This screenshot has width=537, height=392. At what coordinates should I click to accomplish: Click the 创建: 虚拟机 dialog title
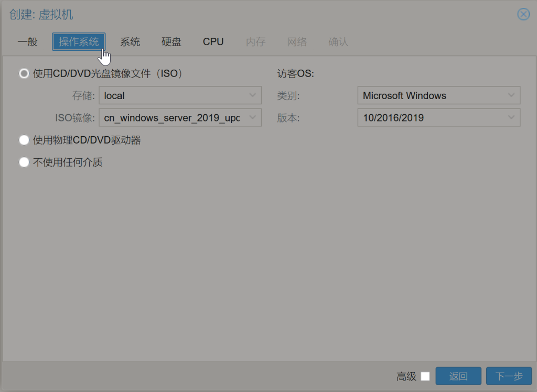[41, 14]
